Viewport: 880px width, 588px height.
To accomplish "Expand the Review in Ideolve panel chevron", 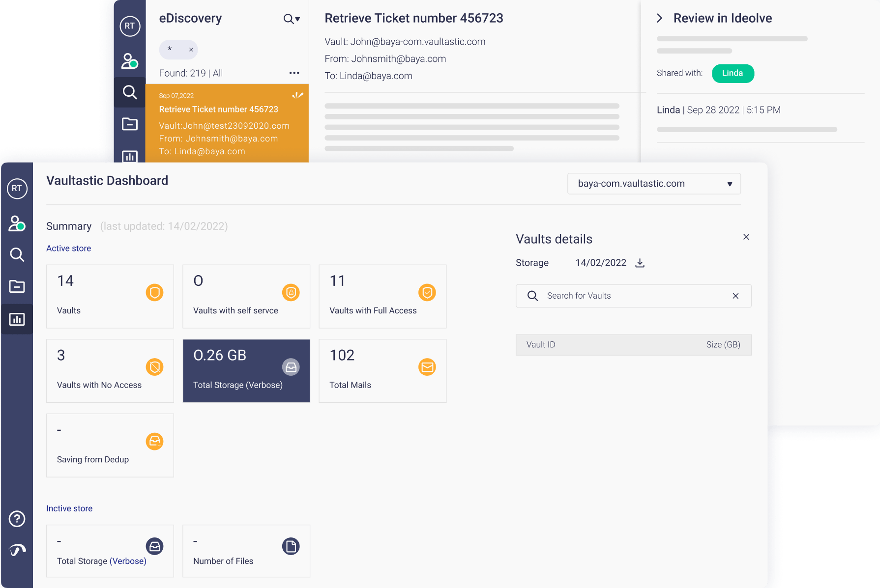I will [660, 18].
